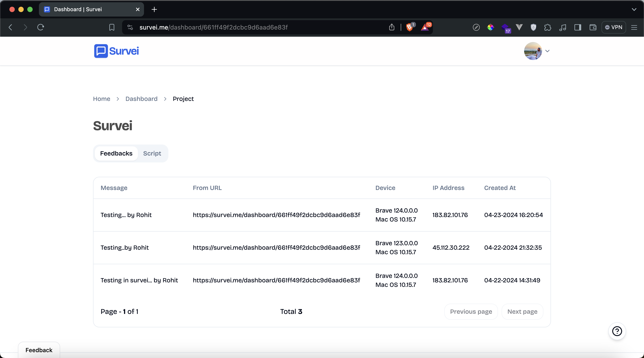The width and height of the screenshot is (644, 358).
Task: Click the Survei logo
Action: point(116,51)
